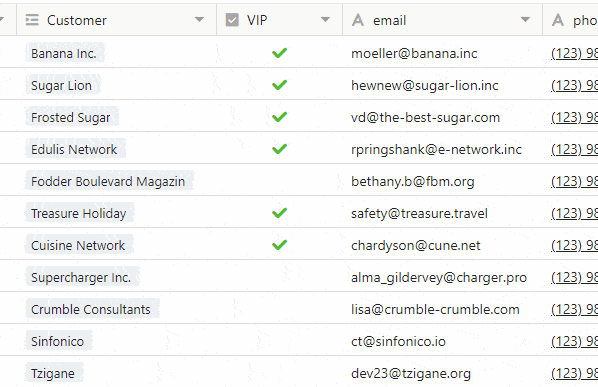598x387 pixels.
Task: Open the Edulis Network customer tag
Action: [76, 149]
